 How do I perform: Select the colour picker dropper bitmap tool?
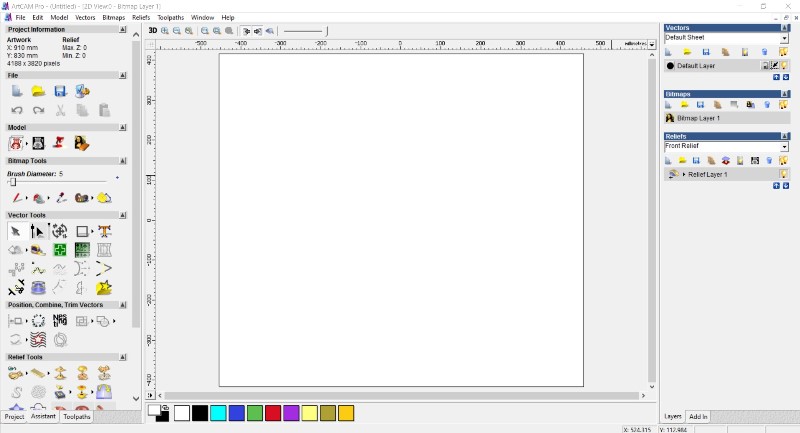61,198
